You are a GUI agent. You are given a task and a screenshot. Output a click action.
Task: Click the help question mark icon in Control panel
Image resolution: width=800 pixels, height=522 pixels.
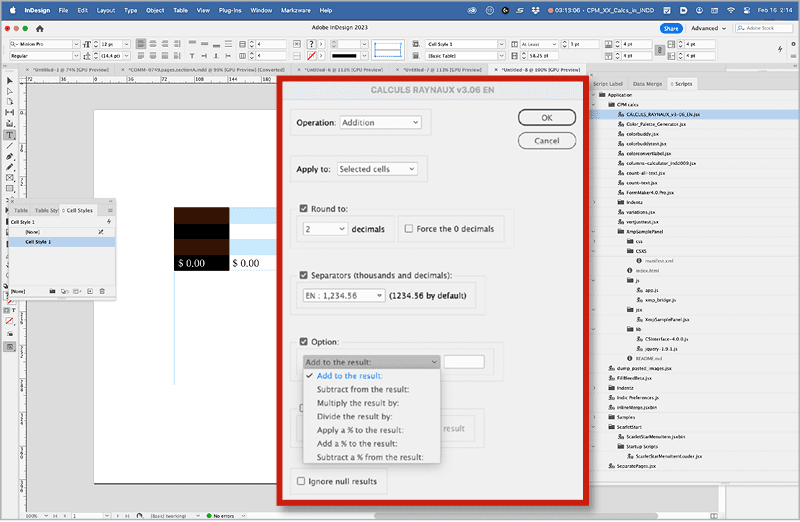click(311, 44)
